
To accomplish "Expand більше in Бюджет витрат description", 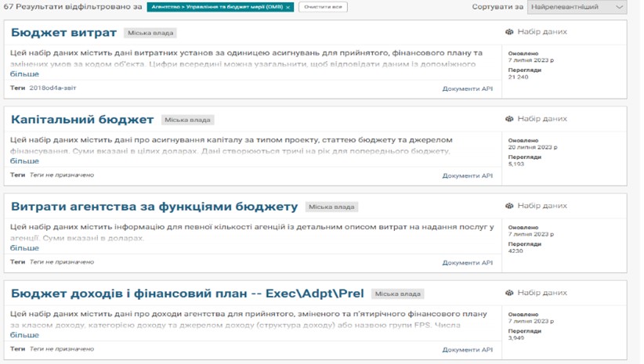I will (24, 74).
